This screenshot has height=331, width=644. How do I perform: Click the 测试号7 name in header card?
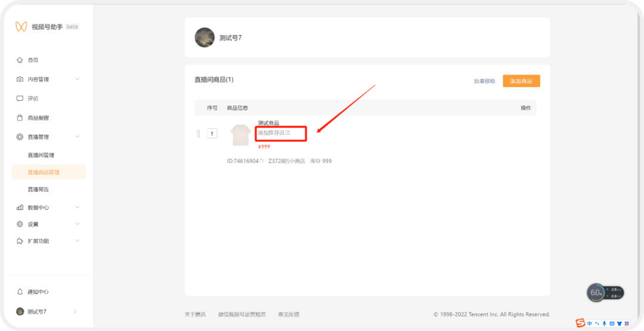[230, 38]
